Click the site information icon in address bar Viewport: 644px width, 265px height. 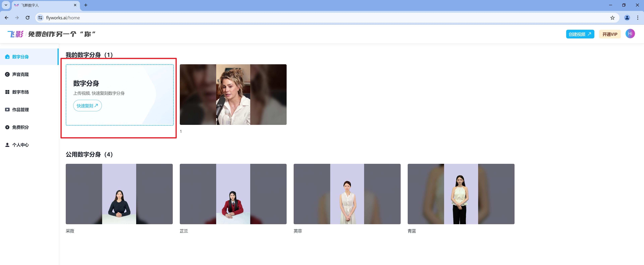pyautogui.click(x=40, y=18)
